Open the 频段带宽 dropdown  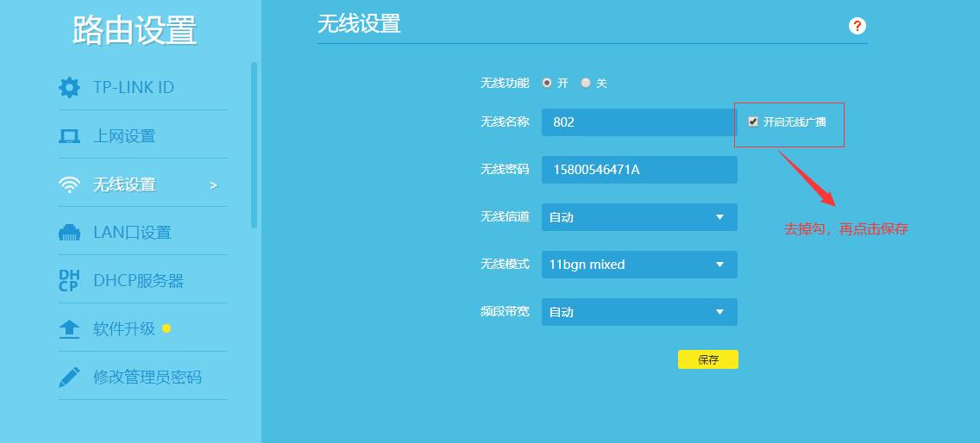click(639, 312)
